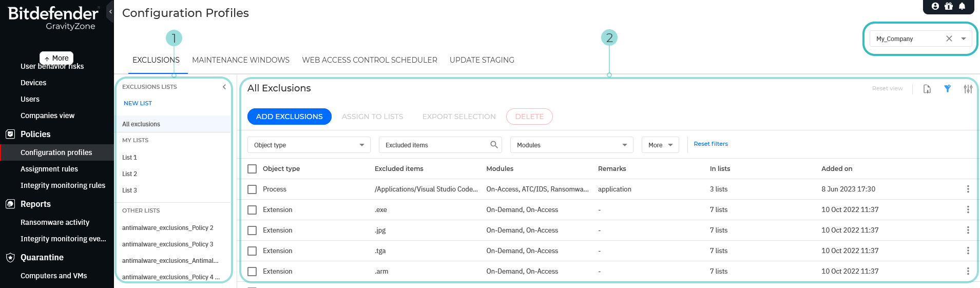
Task: Click the Reset view link
Action: click(x=887, y=88)
